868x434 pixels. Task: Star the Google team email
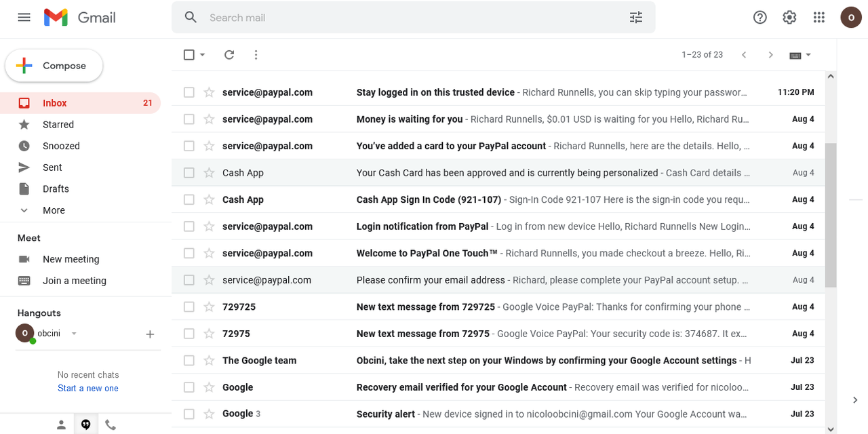point(209,361)
